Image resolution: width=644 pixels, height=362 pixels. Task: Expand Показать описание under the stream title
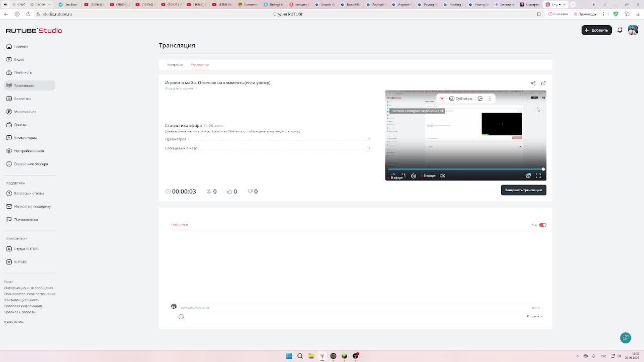click(x=181, y=88)
